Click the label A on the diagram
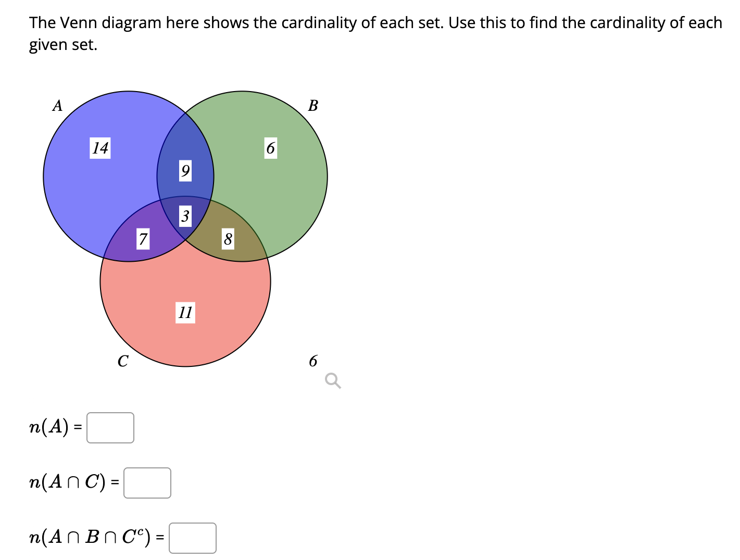Viewport: 740px width, 560px height. (57, 106)
